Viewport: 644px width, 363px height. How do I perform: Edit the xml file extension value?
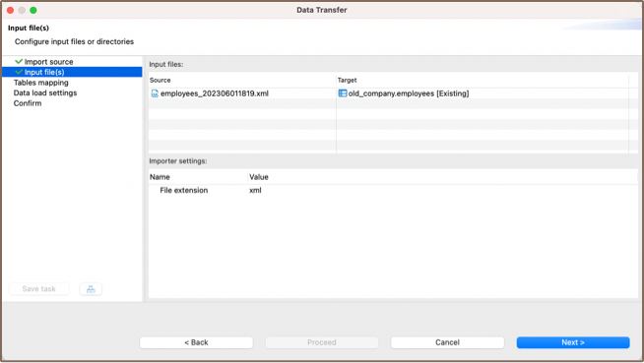[x=255, y=190]
